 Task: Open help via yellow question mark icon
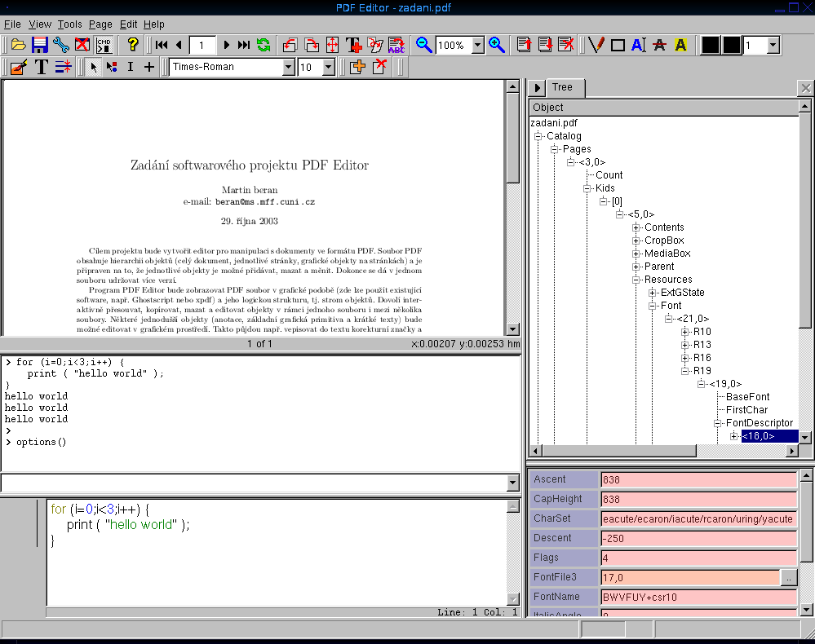132,45
